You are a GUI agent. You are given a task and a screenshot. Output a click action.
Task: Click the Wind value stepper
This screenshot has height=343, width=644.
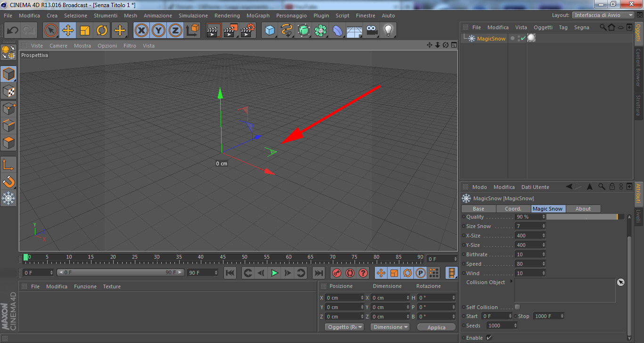544,273
